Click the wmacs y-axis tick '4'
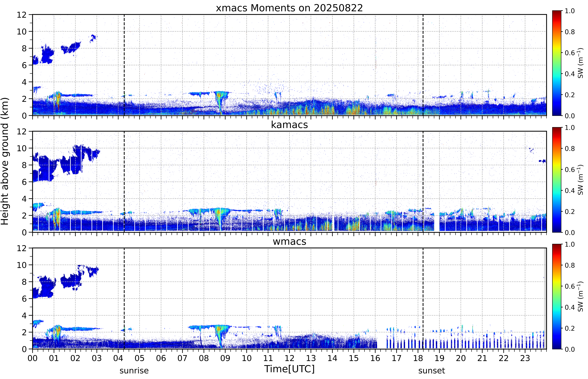 tap(24, 315)
